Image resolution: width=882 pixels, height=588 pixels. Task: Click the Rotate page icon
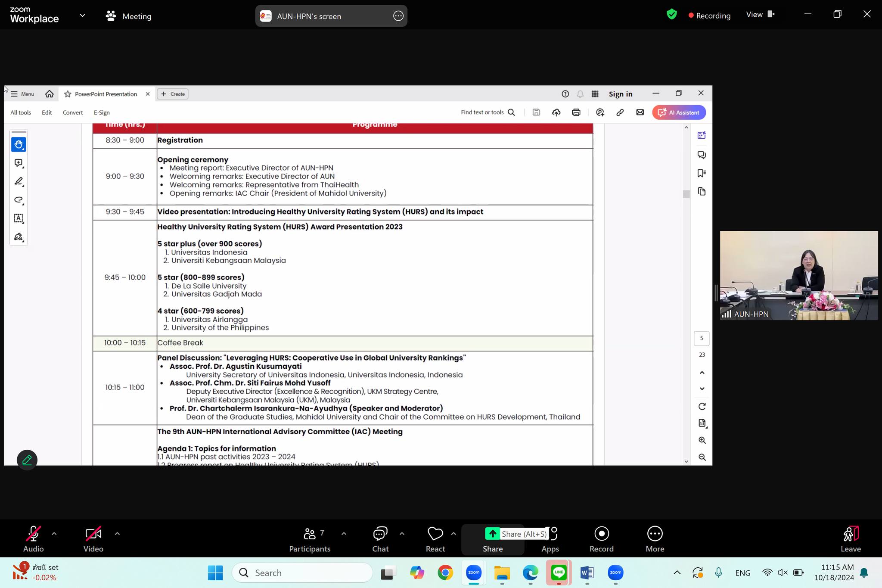(702, 407)
